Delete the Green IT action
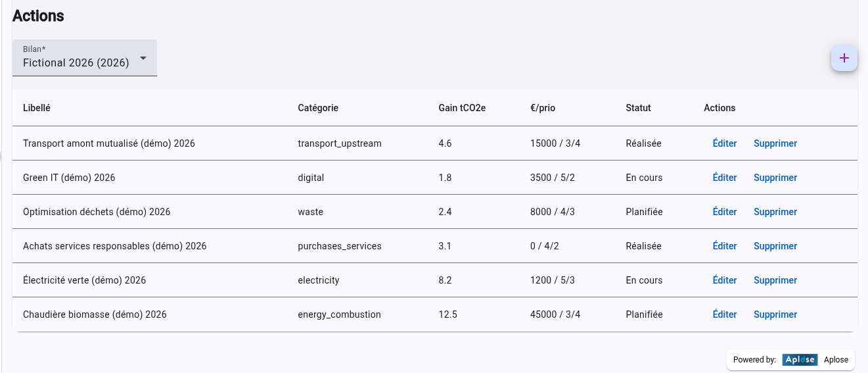The image size is (868, 373). 775,178
